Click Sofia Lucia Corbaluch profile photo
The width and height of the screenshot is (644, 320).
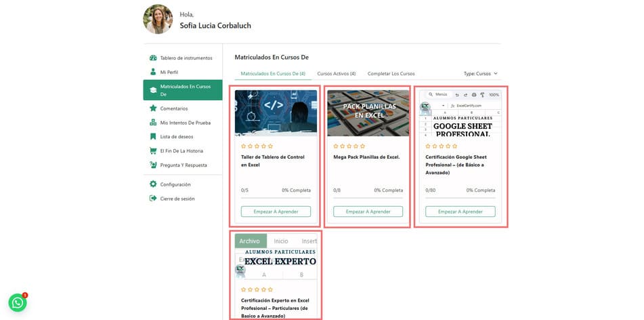(x=158, y=20)
